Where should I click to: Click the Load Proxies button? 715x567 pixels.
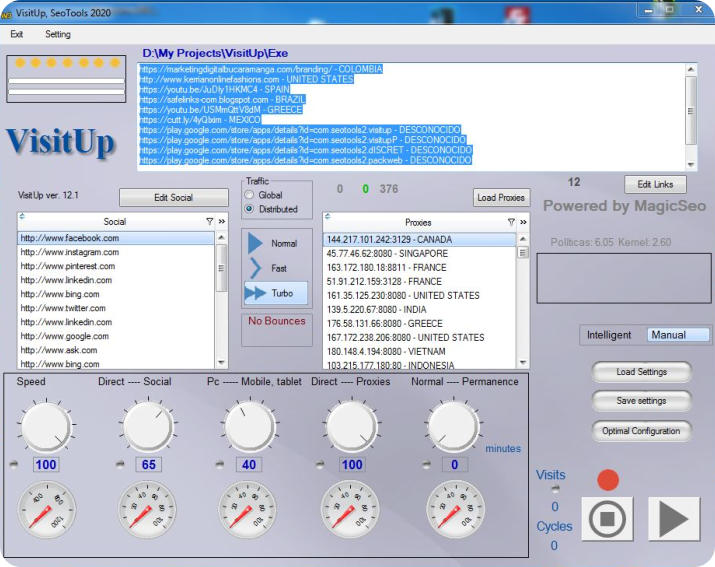click(501, 198)
